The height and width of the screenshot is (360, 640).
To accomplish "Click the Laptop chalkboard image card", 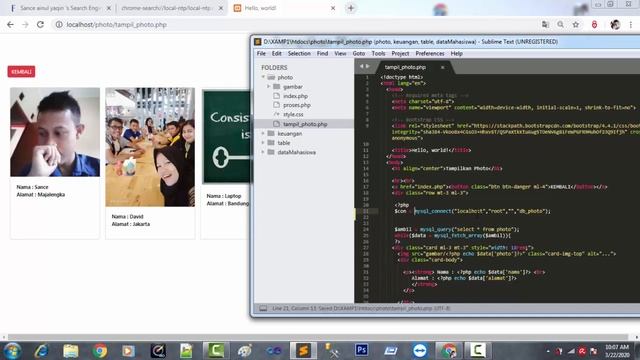I will click(227, 137).
